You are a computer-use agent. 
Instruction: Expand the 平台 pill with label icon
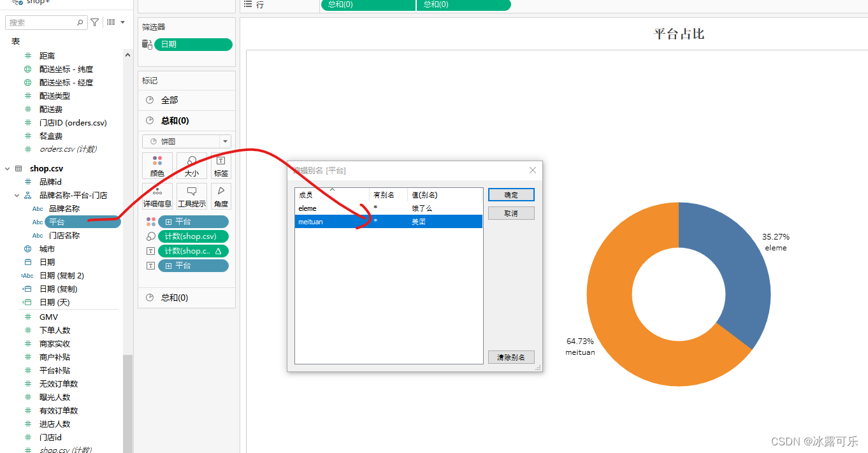tap(169, 266)
